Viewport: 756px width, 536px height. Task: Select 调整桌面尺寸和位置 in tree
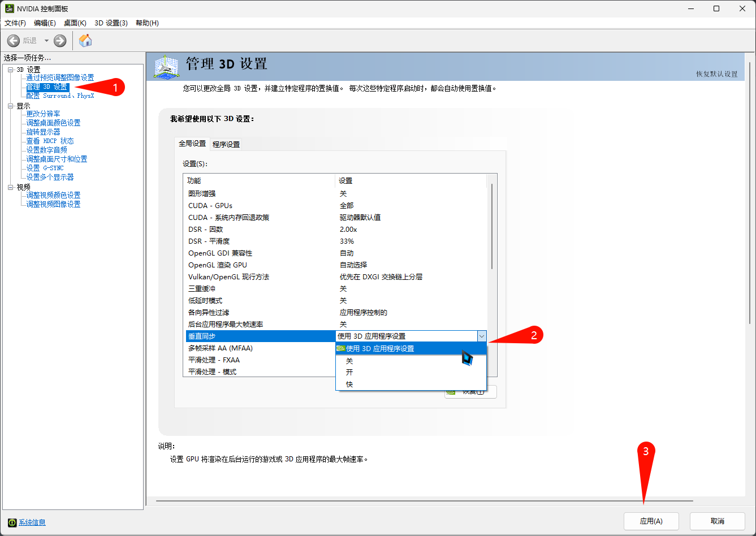(x=57, y=159)
